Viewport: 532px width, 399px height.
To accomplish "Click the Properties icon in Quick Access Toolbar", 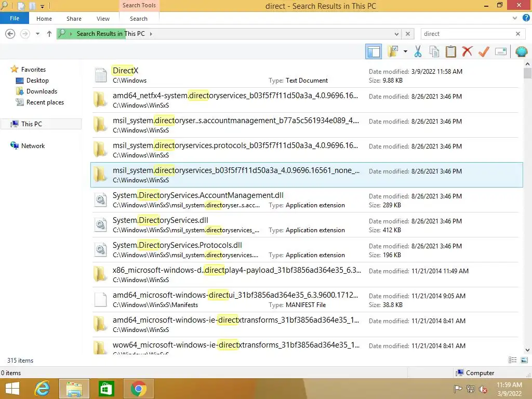I will (21, 6).
